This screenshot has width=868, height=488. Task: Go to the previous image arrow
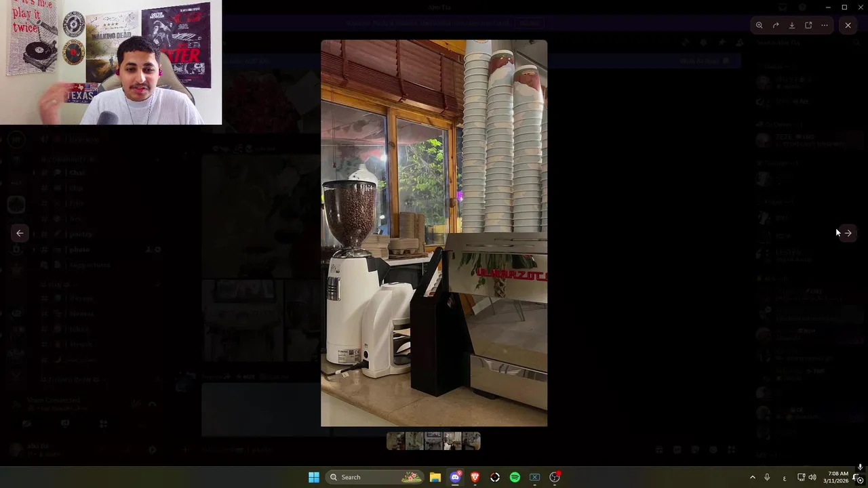coord(20,233)
